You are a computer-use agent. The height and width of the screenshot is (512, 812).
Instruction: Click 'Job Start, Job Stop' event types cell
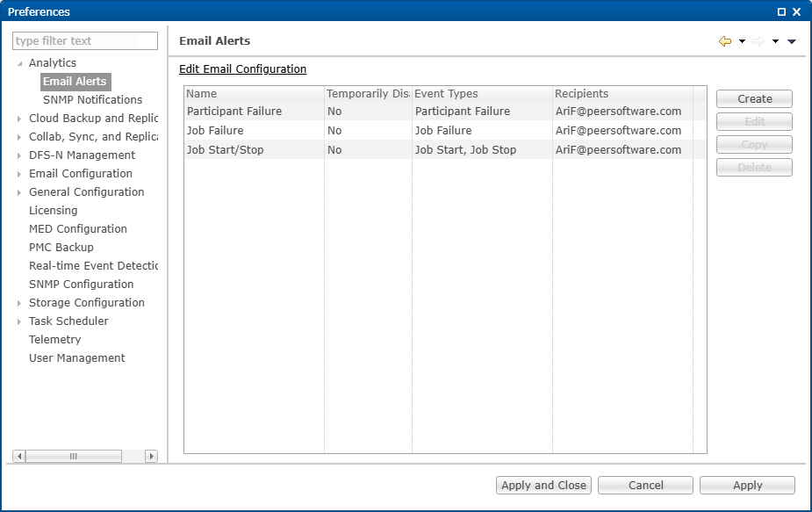point(465,150)
